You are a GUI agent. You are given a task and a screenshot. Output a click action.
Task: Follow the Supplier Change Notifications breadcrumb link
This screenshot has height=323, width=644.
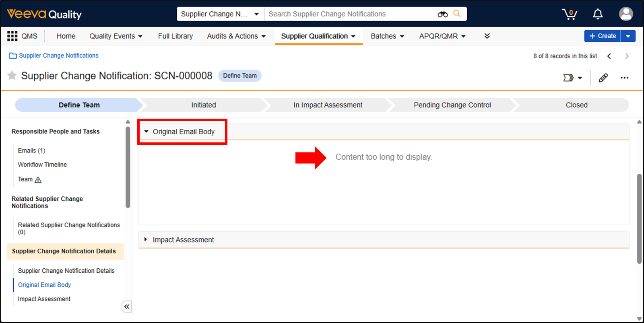pyautogui.click(x=58, y=56)
